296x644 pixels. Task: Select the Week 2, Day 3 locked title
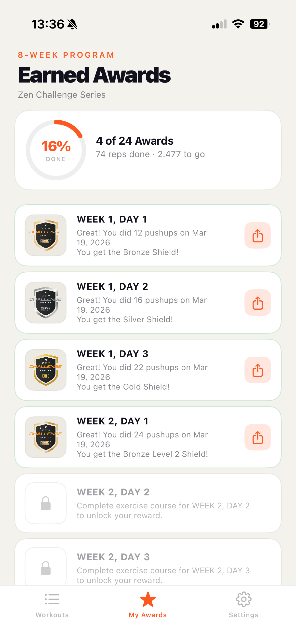pos(113,557)
